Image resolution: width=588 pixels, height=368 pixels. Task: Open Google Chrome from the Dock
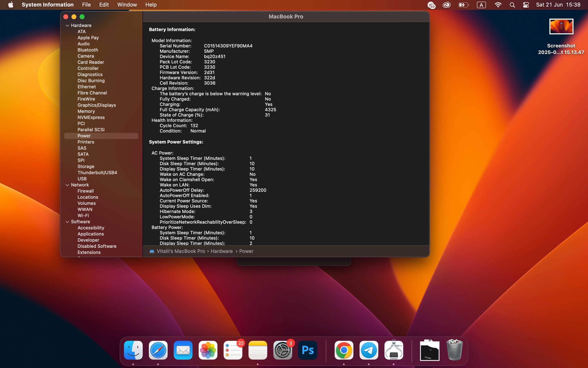(x=344, y=350)
